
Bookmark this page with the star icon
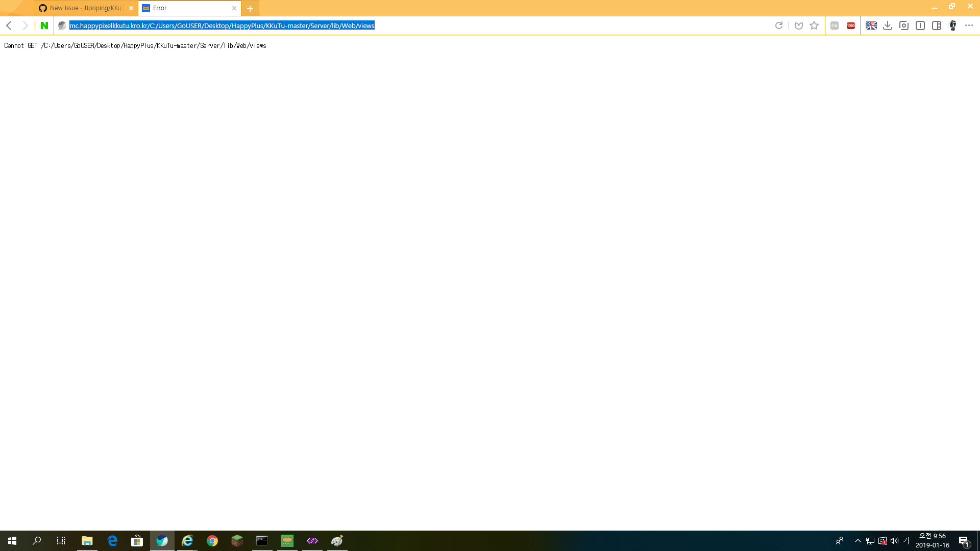coord(814,26)
